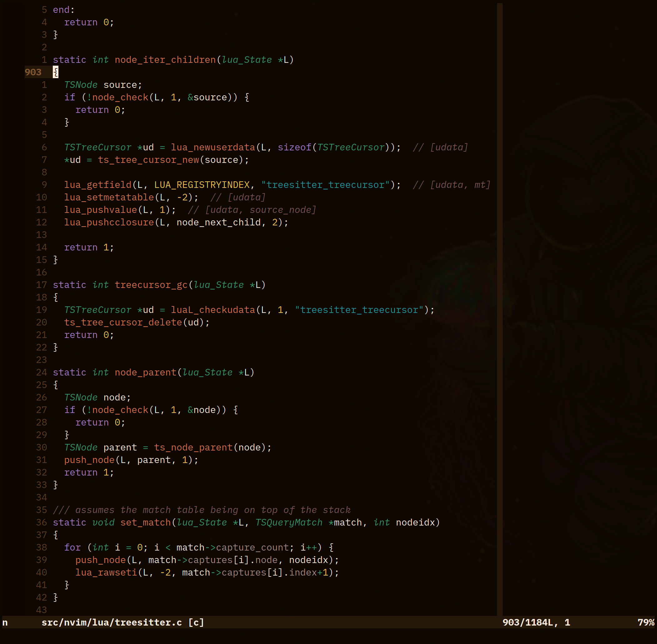The width and height of the screenshot is (657, 644).
Task: Click match->capture_count expression
Action: coord(232,548)
